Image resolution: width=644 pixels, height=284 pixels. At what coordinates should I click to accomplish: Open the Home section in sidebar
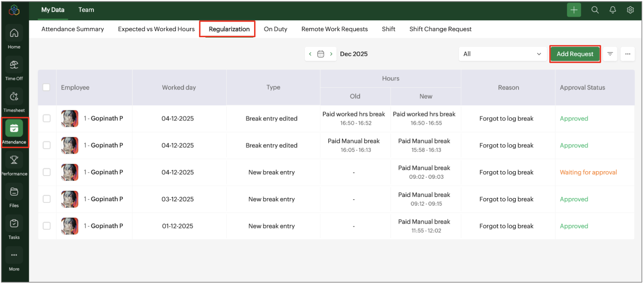point(14,34)
